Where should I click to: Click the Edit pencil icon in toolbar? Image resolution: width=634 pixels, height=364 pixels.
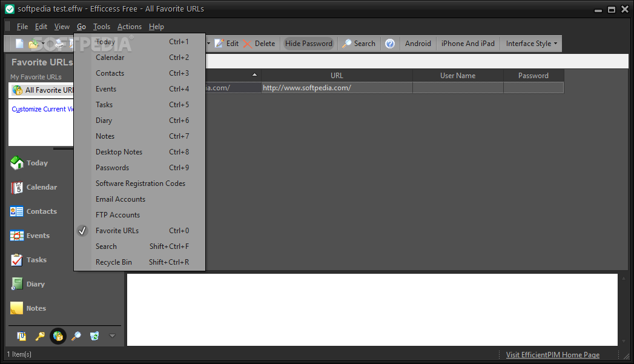[x=219, y=43]
